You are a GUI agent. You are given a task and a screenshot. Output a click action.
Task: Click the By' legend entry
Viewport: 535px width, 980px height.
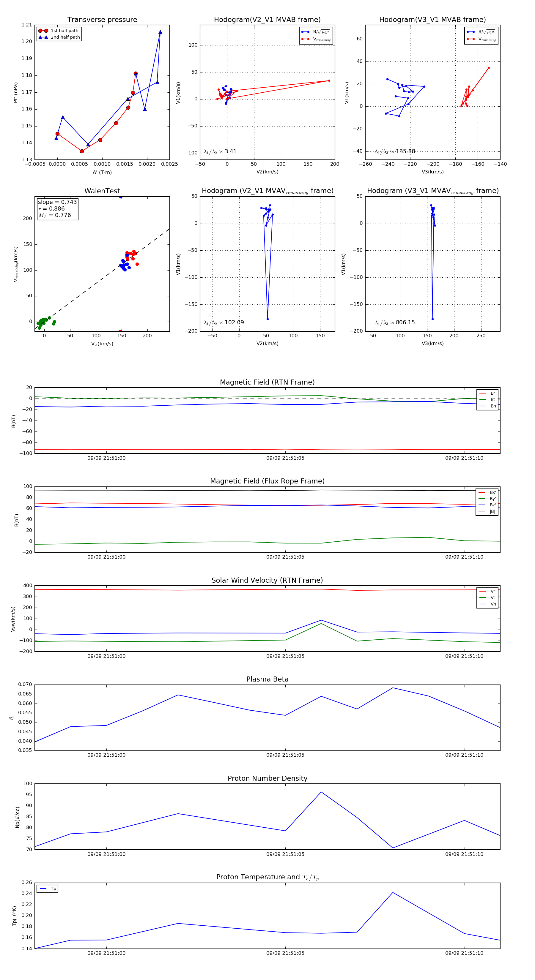tap(487, 499)
